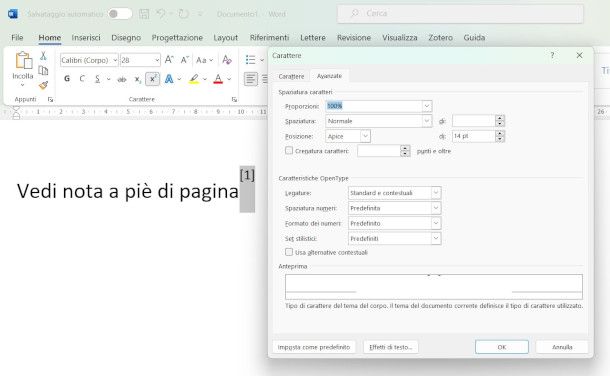
Task: Click the Copy icon in Appunti
Action: coord(43,70)
